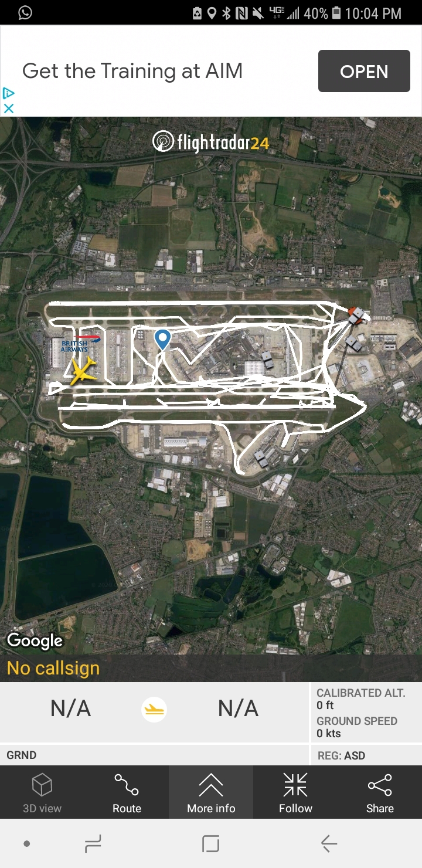
Task: Tap the No callsign header
Action: tap(53, 668)
